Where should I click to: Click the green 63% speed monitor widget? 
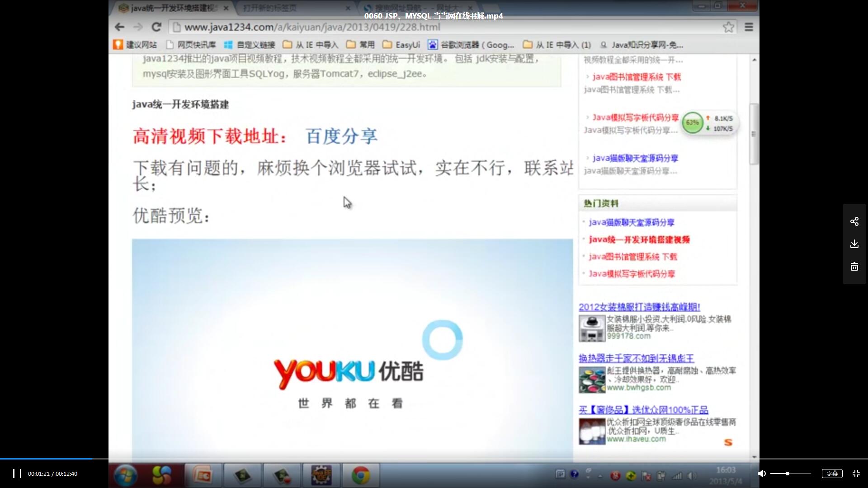click(x=692, y=123)
